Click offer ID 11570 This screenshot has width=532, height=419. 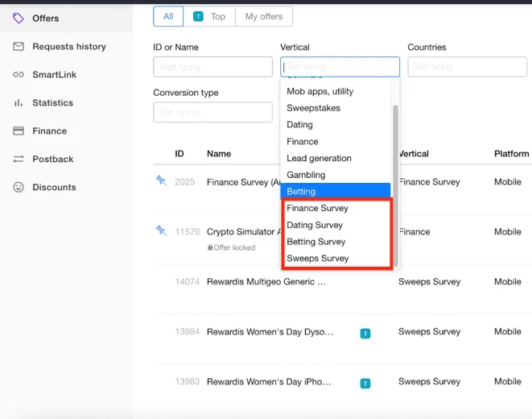188,232
